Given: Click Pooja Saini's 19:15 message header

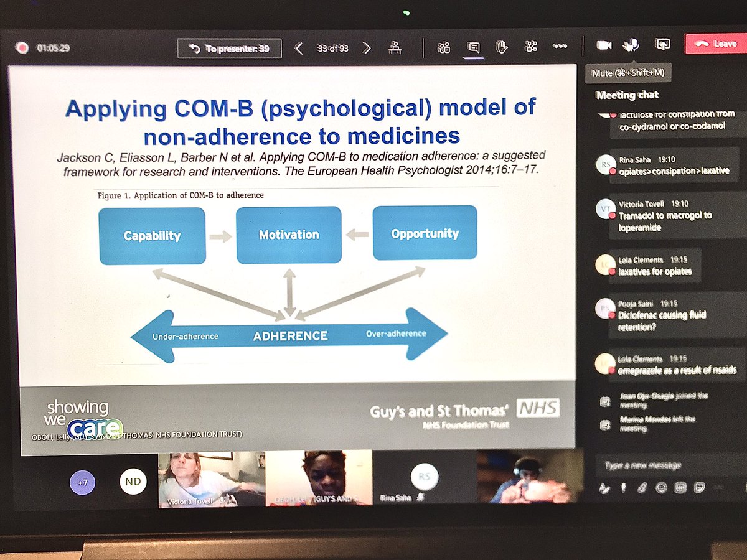Looking at the screenshot, I should click(648, 304).
